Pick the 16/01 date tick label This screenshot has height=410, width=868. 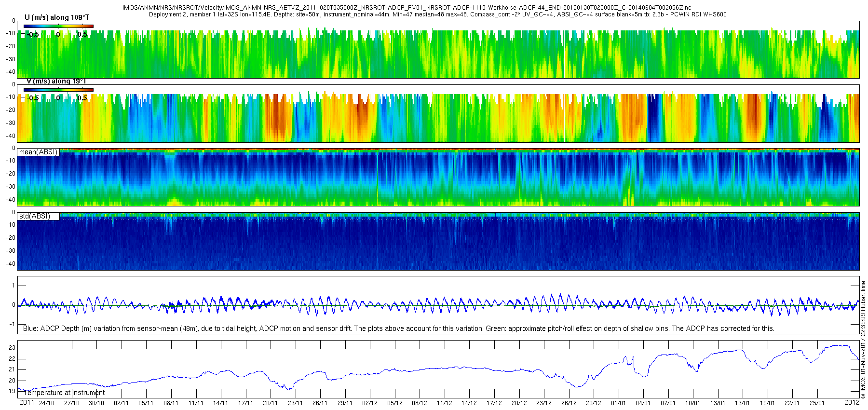coord(742,403)
